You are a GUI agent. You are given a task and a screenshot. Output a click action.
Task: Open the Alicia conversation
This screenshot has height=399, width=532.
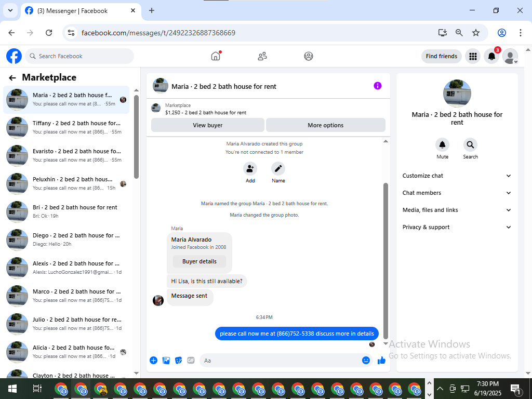point(66,352)
